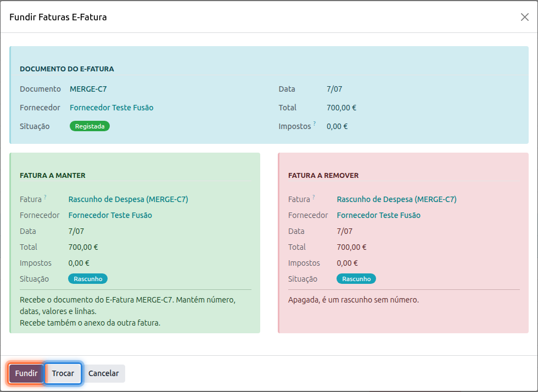The image size is (538, 392).
Task: Click the Rascunho badge in Fatura a Manter
Action: (x=88, y=279)
